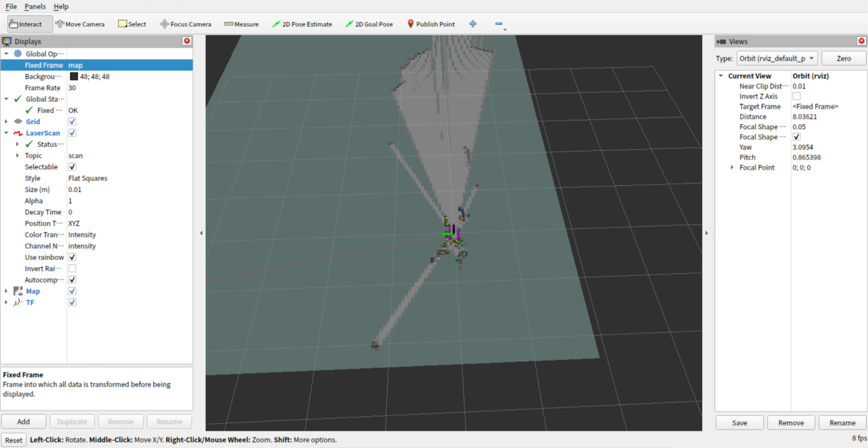Expand the Map display tree item
The height and width of the screenshot is (448, 868).
pyautogui.click(x=6, y=291)
